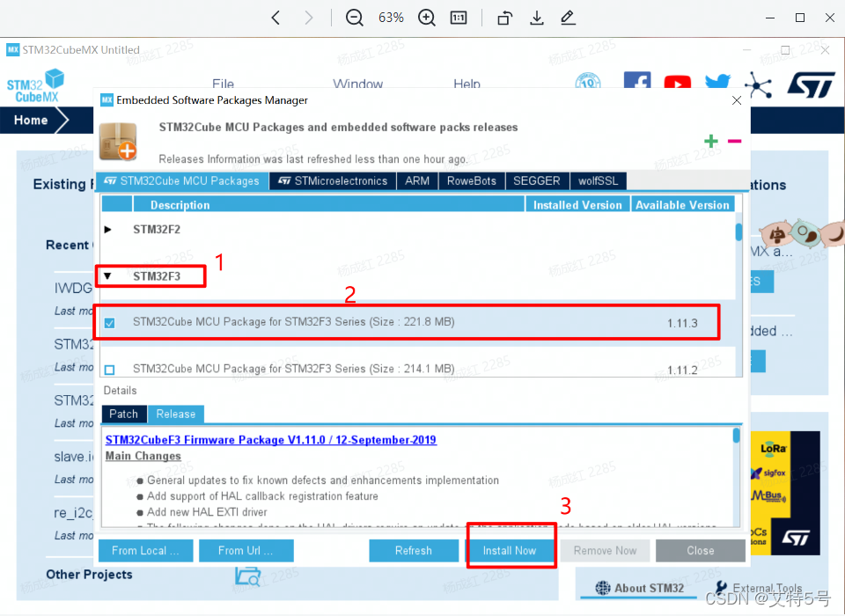Viewport: 845px width, 616px height.
Task: Click the pink minus collapse-all icon
Action: tap(734, 141)
